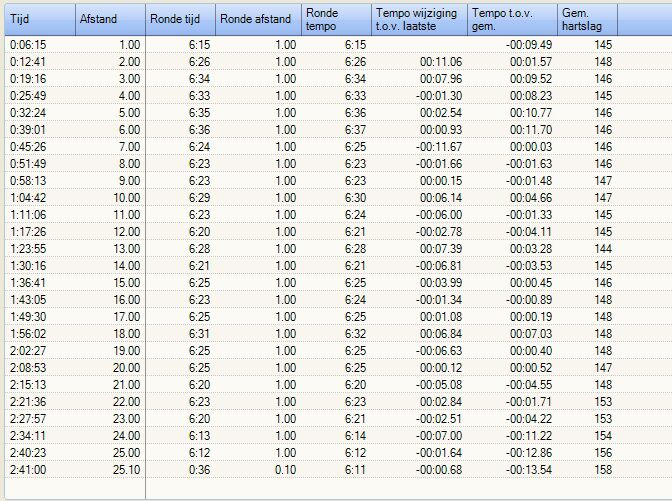
Task: Sort by the Tijd column header
Action: (40, 19)
